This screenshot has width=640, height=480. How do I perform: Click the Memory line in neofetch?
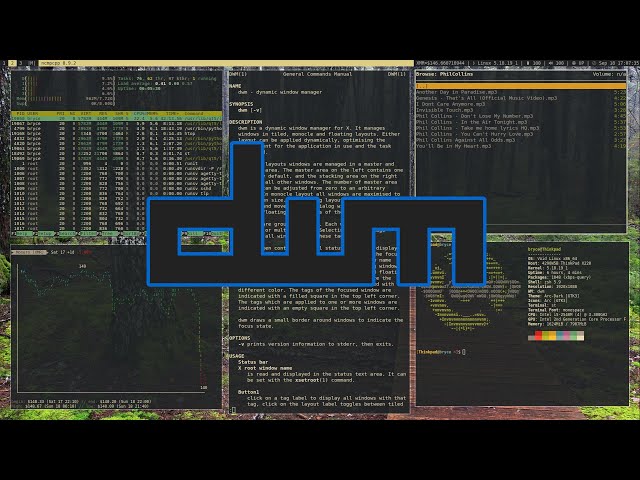(x=557, y=324)
